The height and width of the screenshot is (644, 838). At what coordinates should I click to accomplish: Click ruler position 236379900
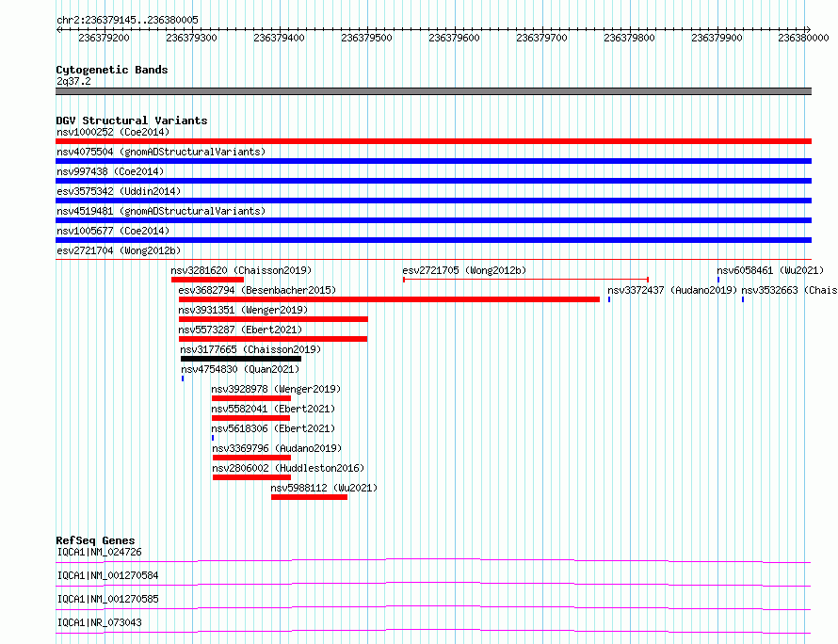[717, 38]
